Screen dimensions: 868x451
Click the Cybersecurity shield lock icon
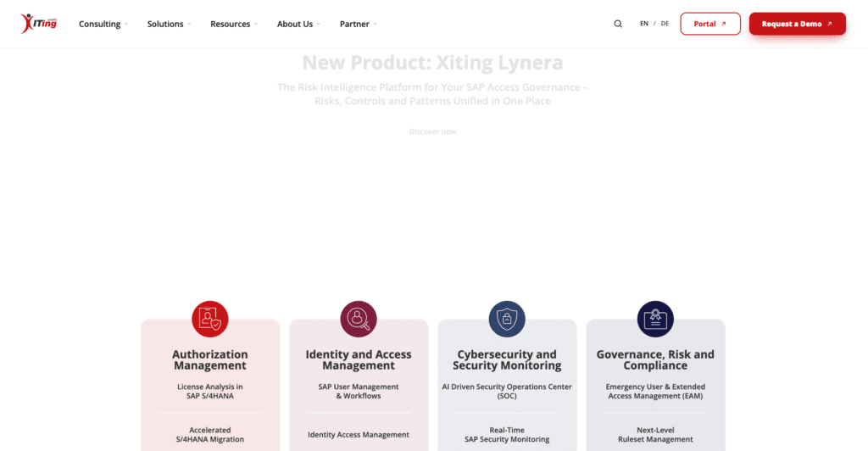(x=507, y=319)
